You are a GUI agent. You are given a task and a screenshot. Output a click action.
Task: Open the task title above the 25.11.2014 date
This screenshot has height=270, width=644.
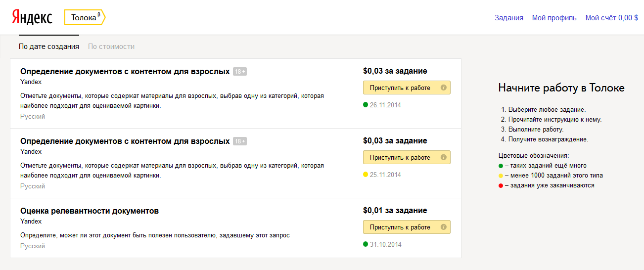(x=125, y=141)
